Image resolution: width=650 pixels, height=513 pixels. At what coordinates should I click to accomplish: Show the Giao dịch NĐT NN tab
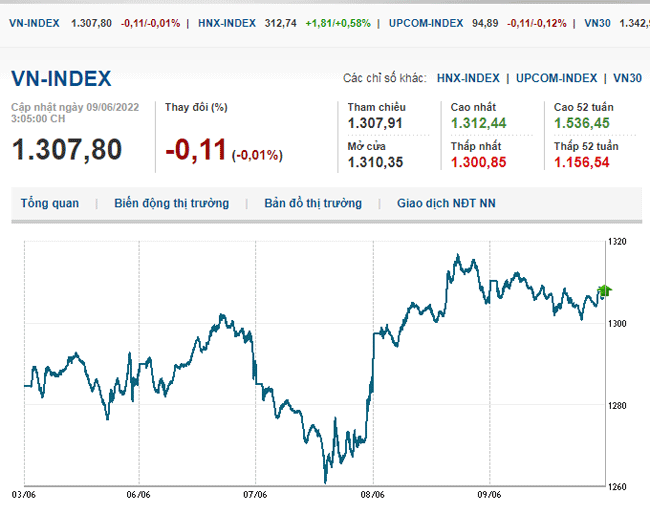(x=445, y=203)
